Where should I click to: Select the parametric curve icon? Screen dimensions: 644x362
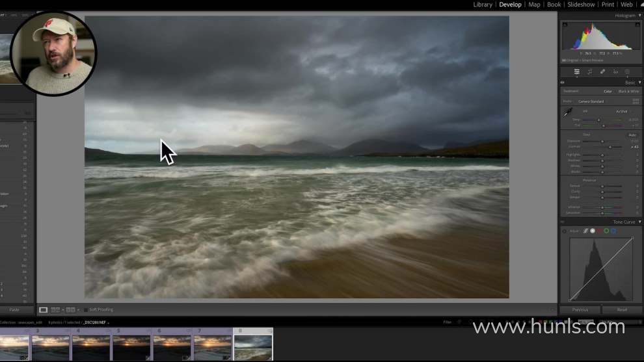click(x=585, y=231)
